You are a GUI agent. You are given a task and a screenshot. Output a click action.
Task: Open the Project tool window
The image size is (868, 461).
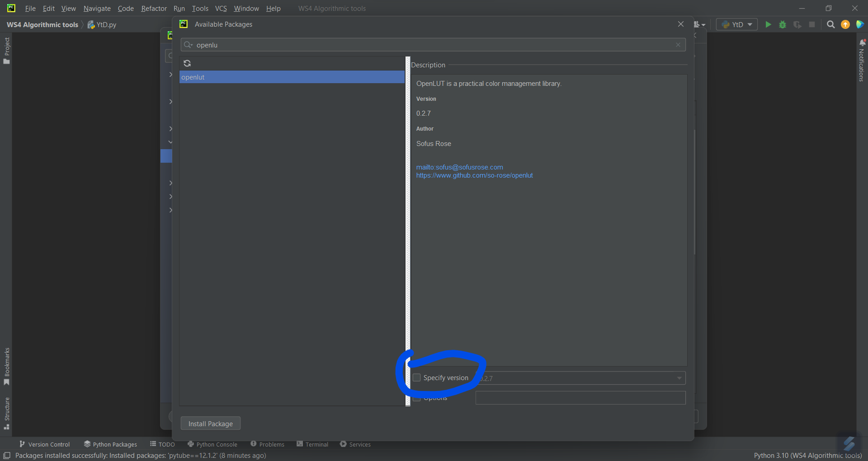coord(7,51)
